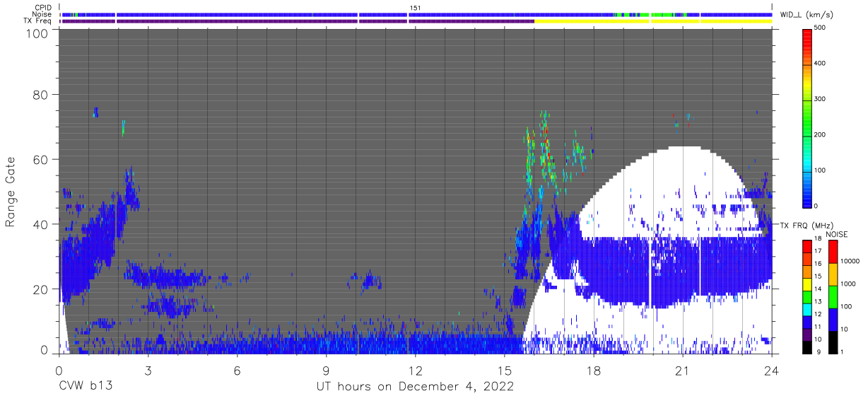The image size is (868, 401).
Task: Click range gate tick label 80
Action: [x=40, y=95]
